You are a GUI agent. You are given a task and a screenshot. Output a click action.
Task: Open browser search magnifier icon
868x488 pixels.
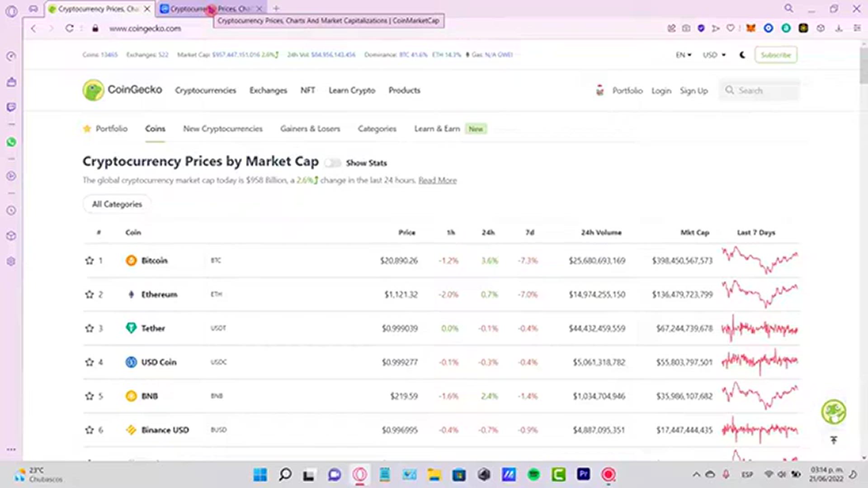(x=789, y=8)
